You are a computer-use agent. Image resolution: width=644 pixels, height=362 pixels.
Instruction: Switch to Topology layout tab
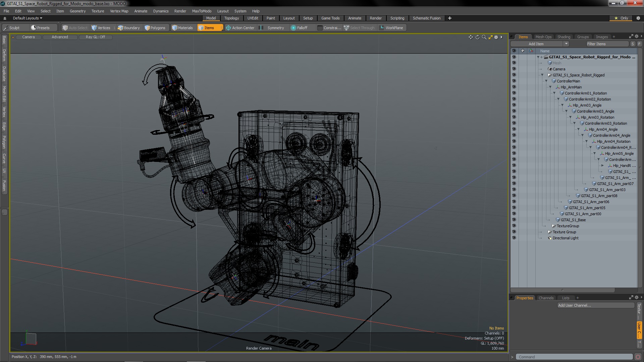231,18
